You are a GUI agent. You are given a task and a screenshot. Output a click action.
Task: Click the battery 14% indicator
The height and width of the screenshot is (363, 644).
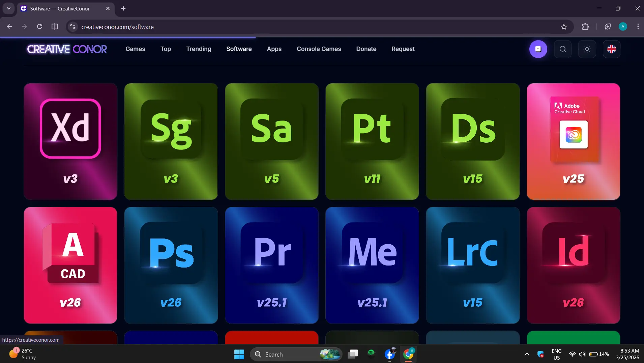599,354
